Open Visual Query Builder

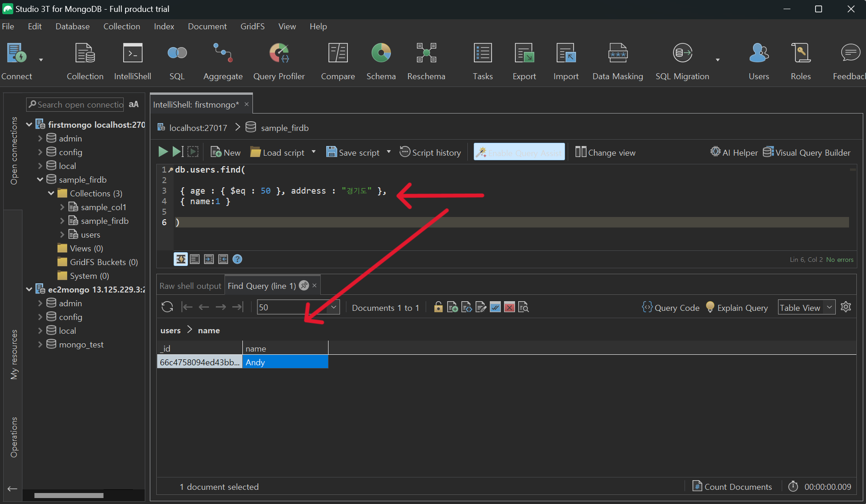tap(806, 152)
